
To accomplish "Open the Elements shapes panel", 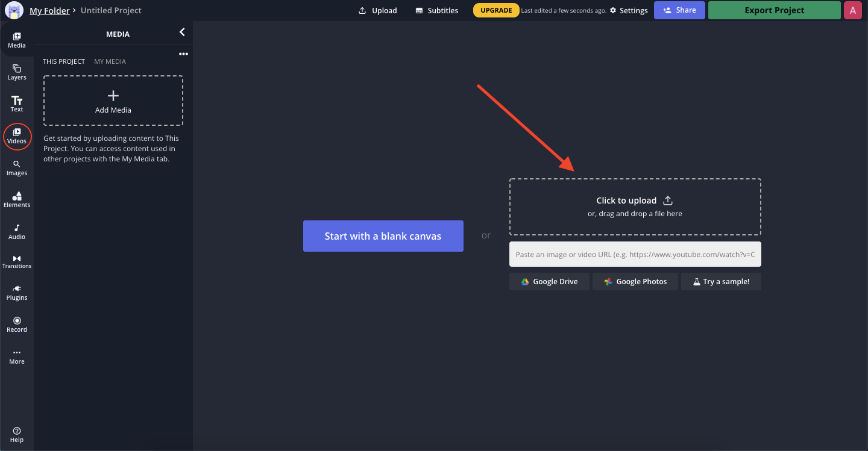I will click(x=17, y=199).
